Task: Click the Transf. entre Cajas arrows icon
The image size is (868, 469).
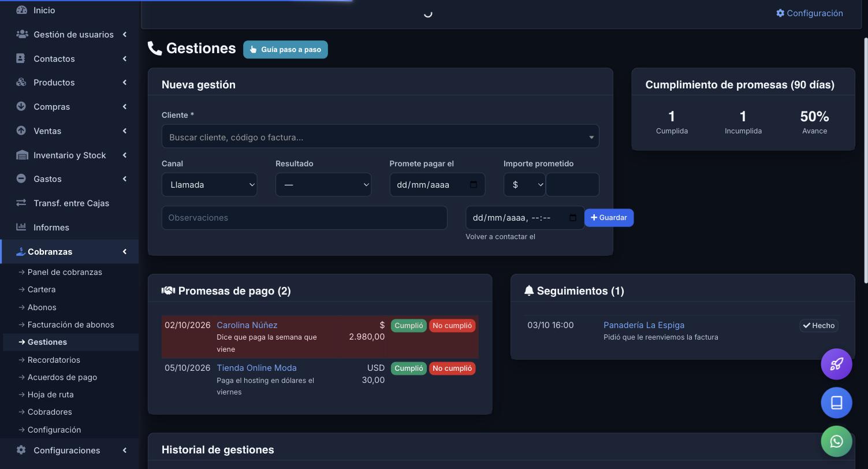Action: click(x=21, y=203)
